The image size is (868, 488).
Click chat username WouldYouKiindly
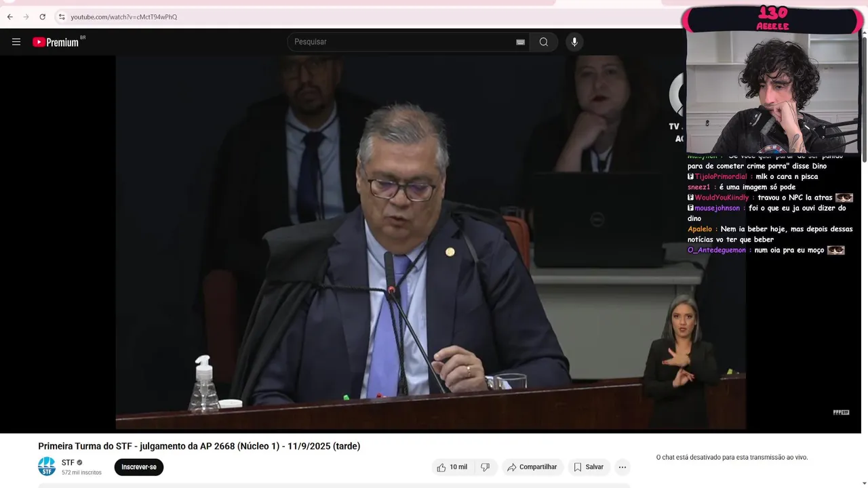coord(722,198)
